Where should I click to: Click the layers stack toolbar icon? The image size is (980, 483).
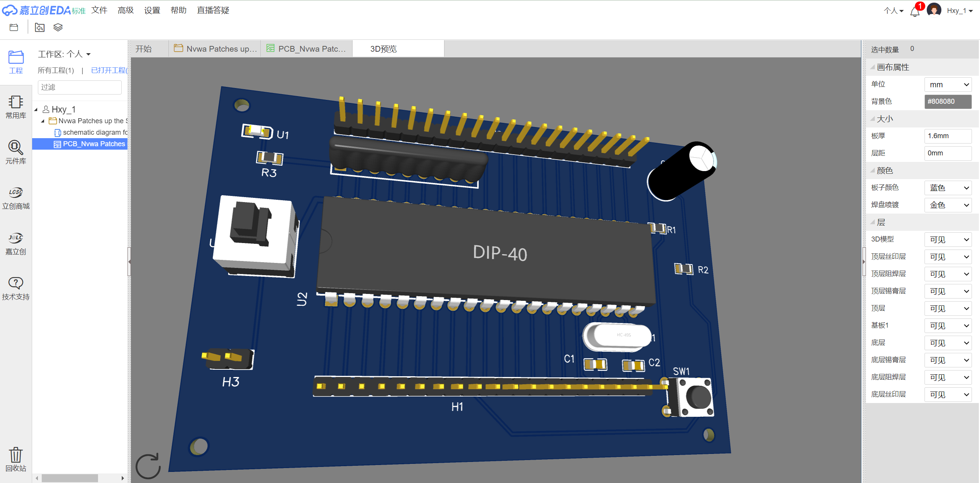point(58,28)
